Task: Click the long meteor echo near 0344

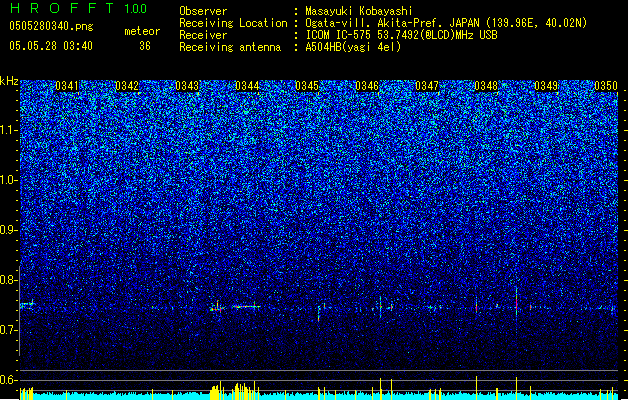Action: [246, 307]
